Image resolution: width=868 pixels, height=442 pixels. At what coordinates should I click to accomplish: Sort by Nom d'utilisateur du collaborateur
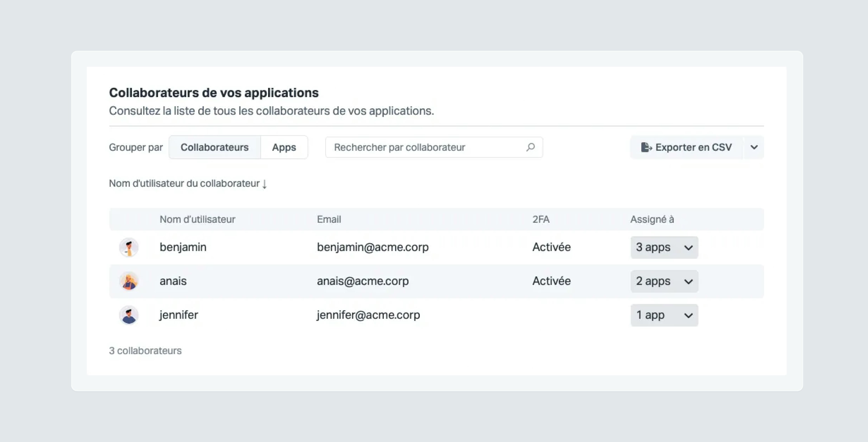pyautogui.click(x=184, y=183)
